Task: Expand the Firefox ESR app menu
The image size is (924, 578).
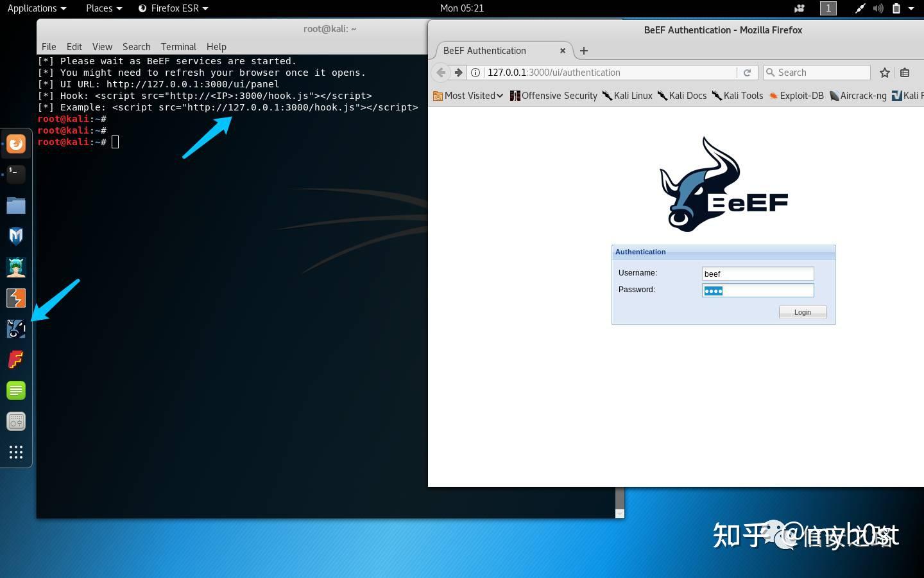Action: [x=173, y=8]
